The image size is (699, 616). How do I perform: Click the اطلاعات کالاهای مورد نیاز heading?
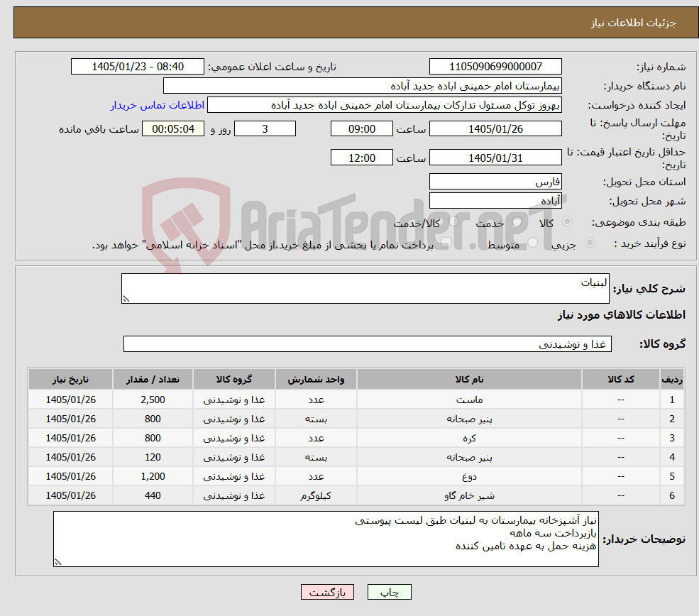(622, 315)
